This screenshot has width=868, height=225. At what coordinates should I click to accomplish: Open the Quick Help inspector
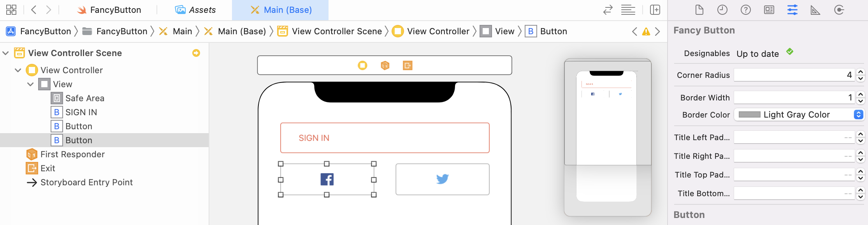tap(745, 10)
